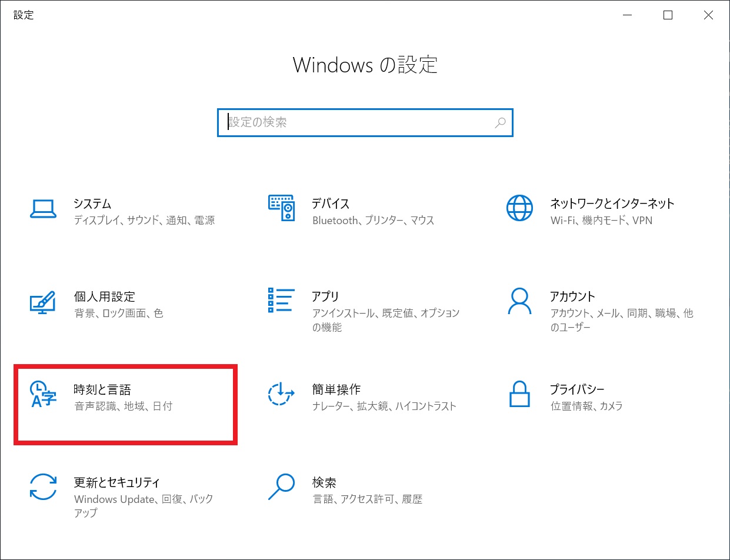The height and width of the screenshot is (560, 730).
Task: Select the アカウント title
Action: (x=573, y=296)
